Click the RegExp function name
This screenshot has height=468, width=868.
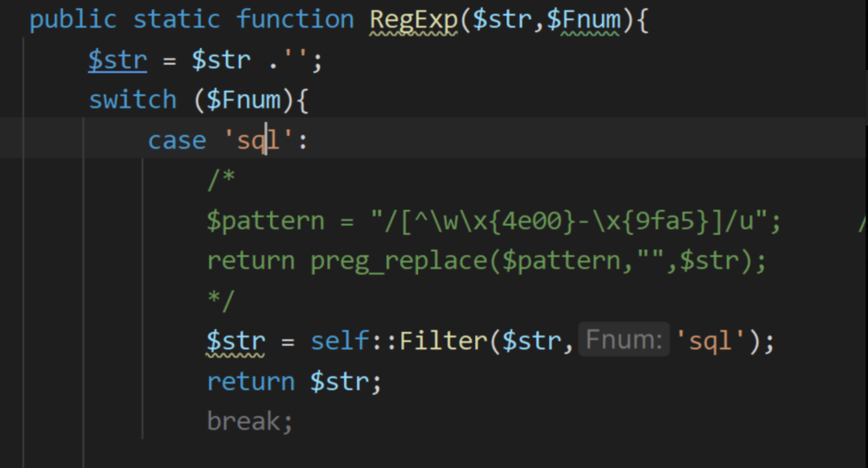click(415, 20)
